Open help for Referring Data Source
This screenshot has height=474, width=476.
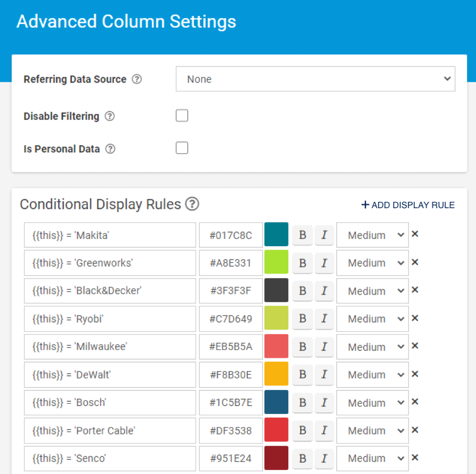tap(137, 79)
